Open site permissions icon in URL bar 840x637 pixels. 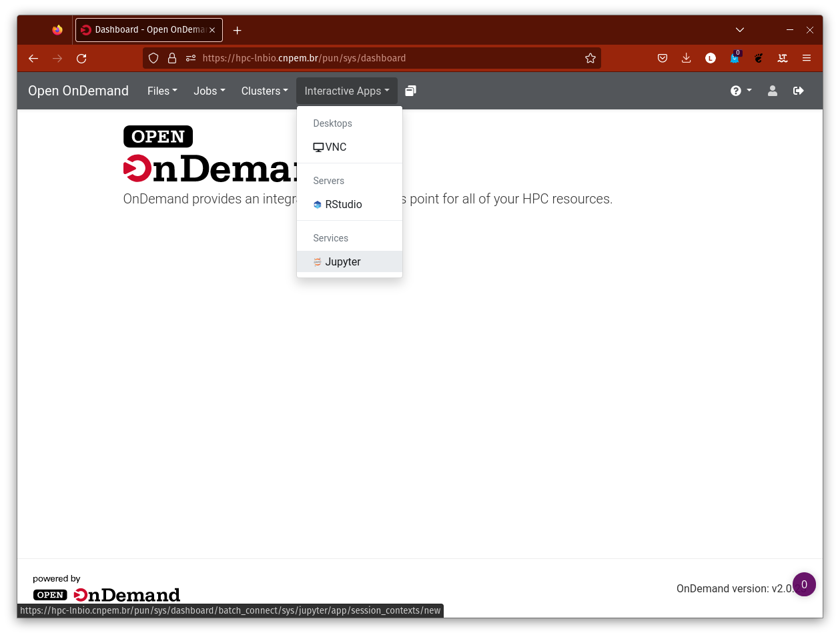(x=191, y=58)
